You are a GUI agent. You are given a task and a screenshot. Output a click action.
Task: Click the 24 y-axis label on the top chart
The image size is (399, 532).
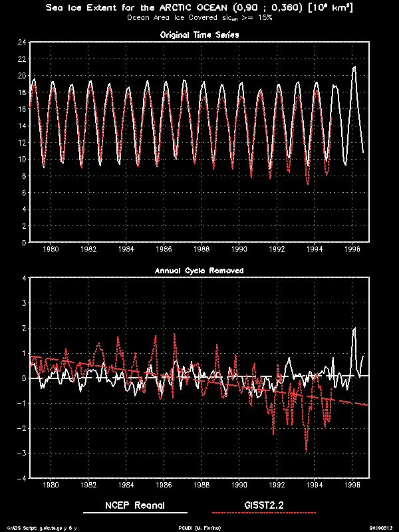[22, 42]
